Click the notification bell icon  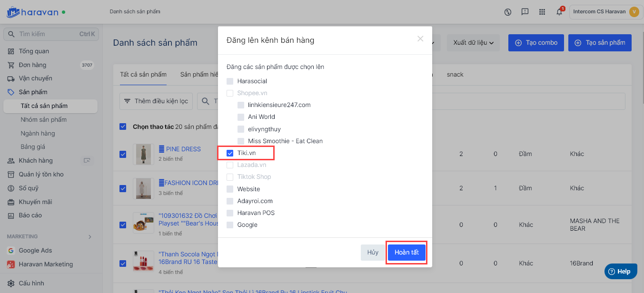pos(559,12)
